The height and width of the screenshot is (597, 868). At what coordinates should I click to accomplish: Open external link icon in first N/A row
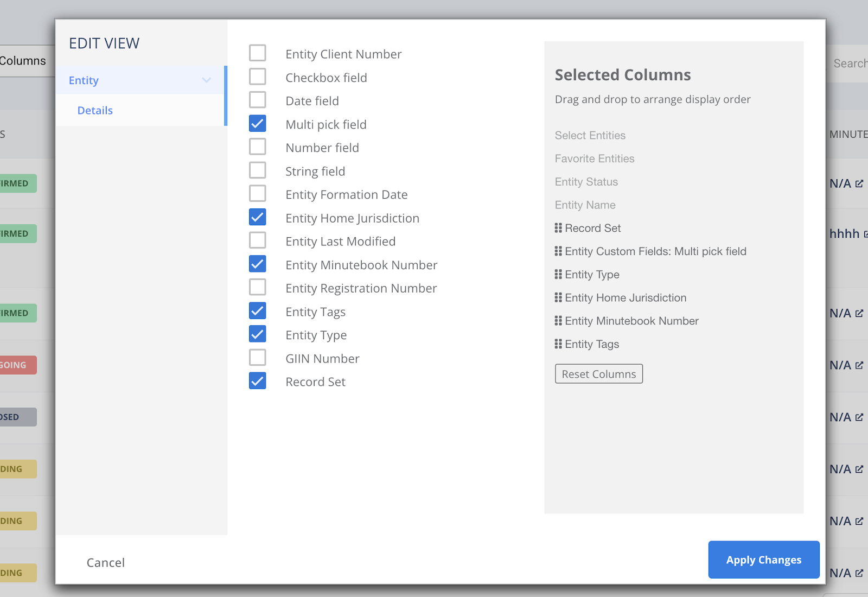tap(859, 183)
